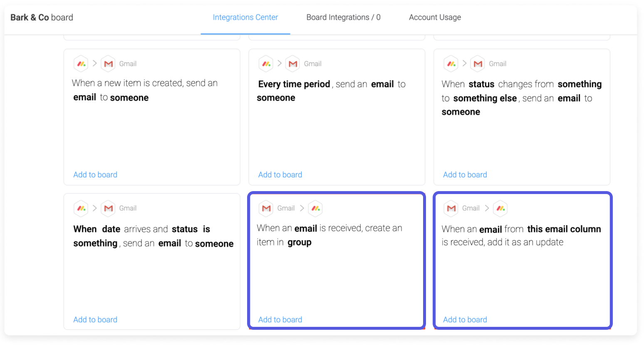
Task: Add the 'new item is created' recipe to board
Action: 95,174
